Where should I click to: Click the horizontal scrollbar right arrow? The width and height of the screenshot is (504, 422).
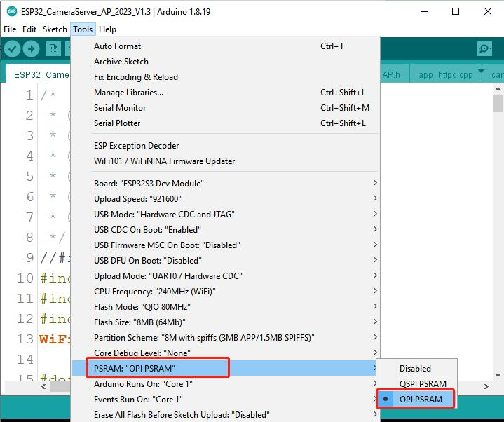pyautogui.click(x=486, y=386)
